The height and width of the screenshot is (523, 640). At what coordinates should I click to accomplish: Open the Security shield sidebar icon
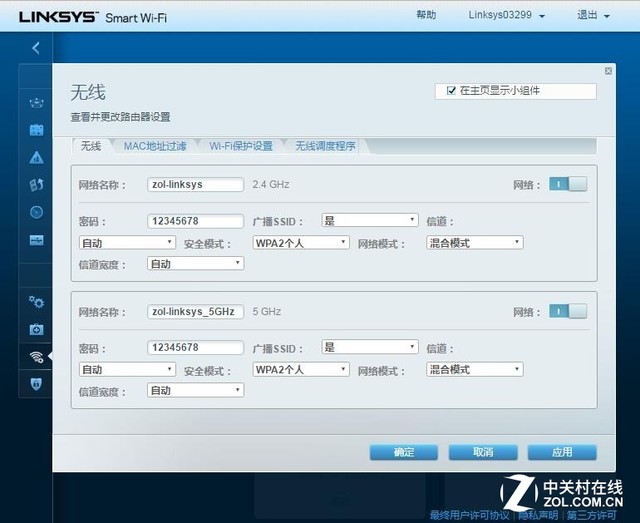(36, 384)
